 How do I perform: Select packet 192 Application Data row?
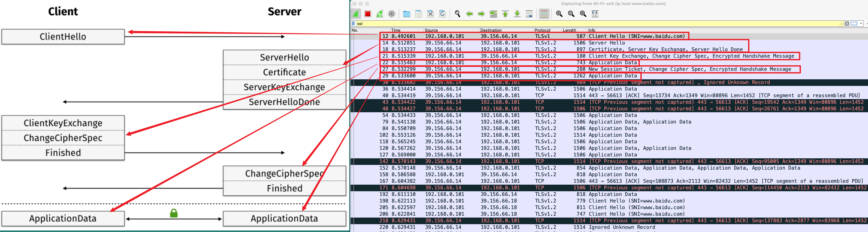609,194
